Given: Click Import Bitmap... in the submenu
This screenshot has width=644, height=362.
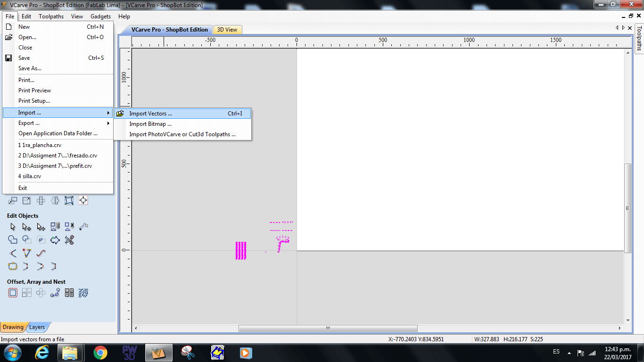Looking at the screenshot, I should click(x=183, y=124).
